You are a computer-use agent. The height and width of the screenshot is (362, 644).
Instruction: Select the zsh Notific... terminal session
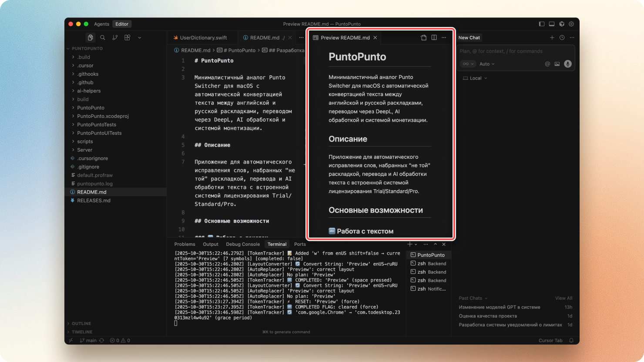[429, 289]
